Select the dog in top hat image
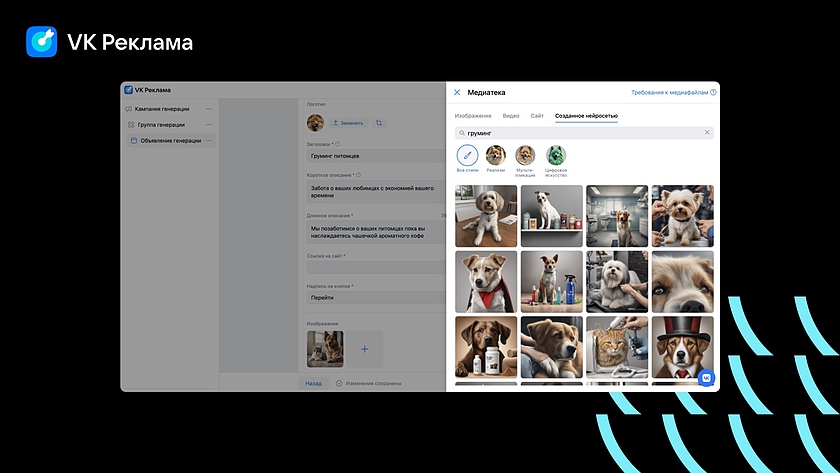 click(x=682, y=346)
